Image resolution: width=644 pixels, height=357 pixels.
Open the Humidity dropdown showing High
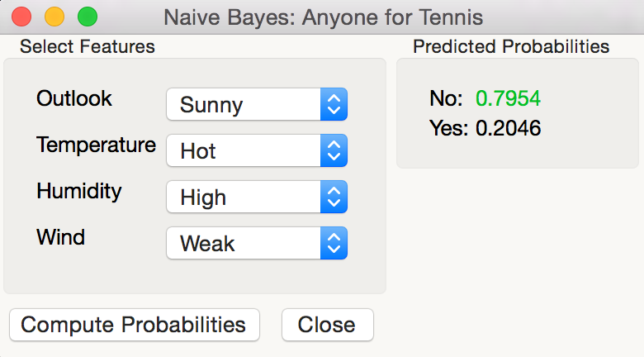click(x=244, y=198)
